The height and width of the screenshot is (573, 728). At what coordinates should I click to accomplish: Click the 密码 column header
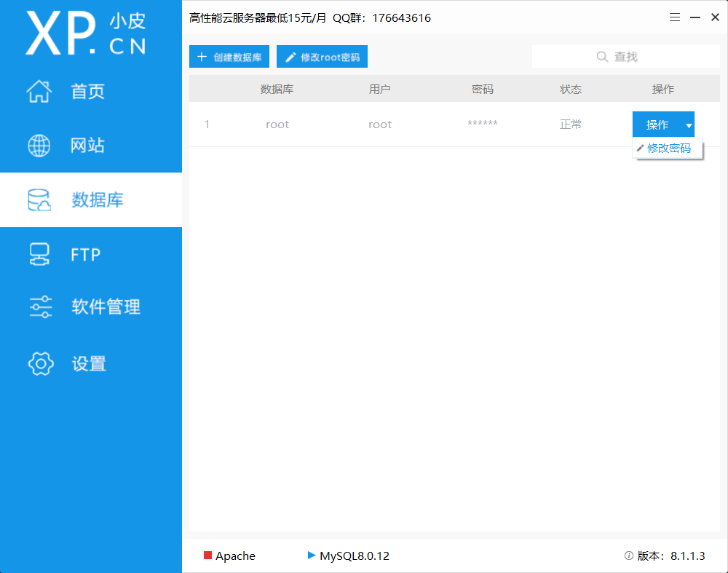click(483, 89)
